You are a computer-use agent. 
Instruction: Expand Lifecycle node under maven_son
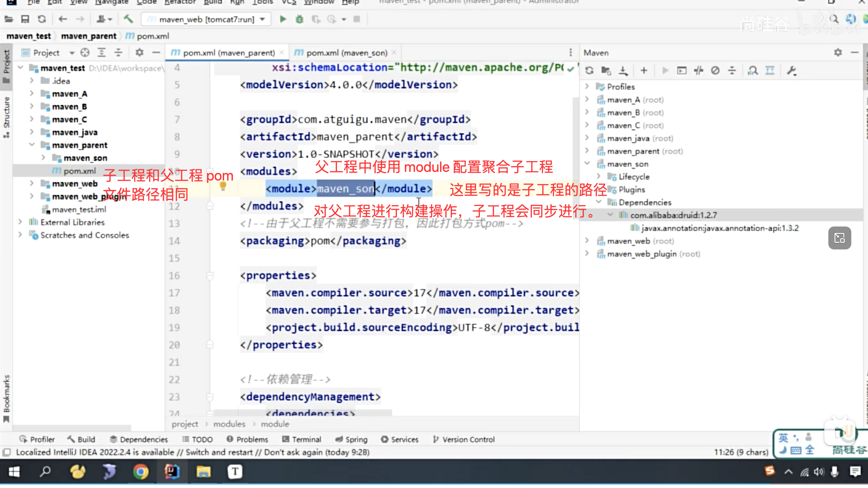click(599, 177)
